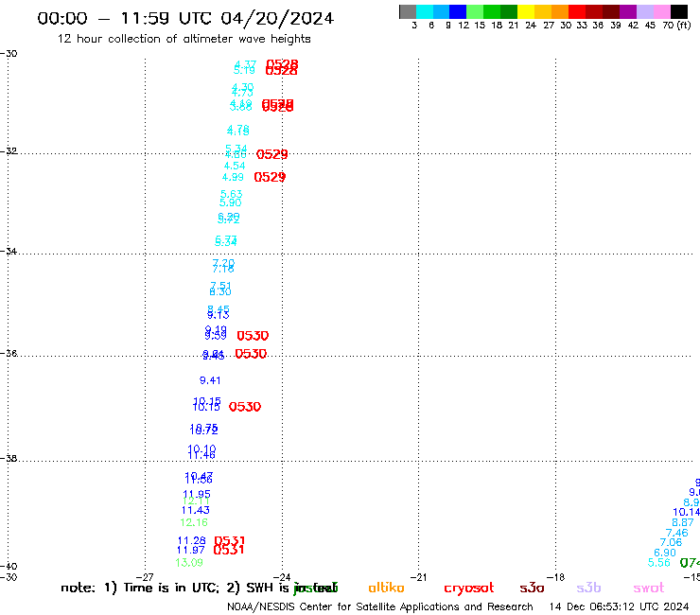This screenshot has height=615, width=700.
Task: Click the '0529' time label beside 4.99
Action: pos(270,177)
